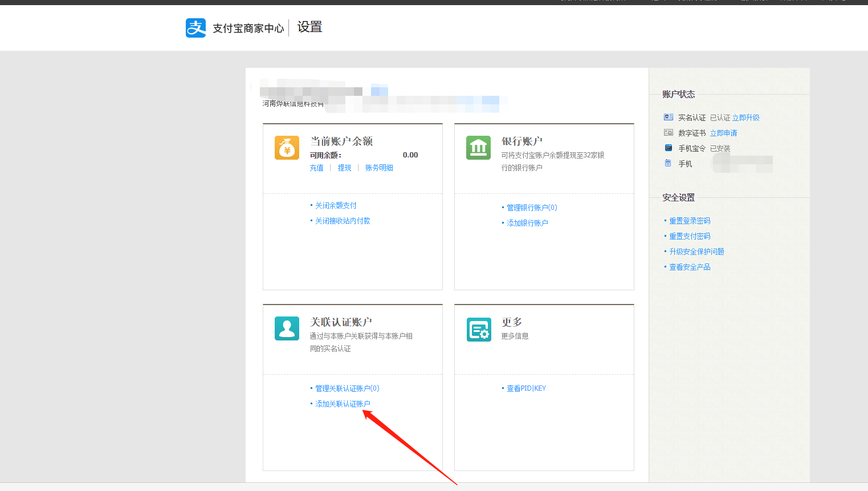Click 关闭接收站内付款 link
The width and height of the screenshot is (868, 491).
343,221
